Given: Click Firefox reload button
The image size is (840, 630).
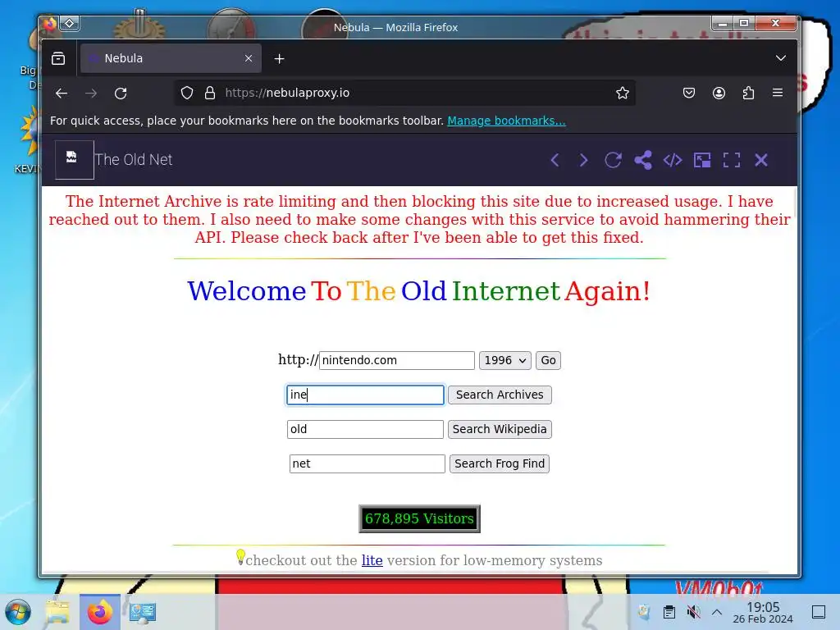Looking at the screenshot, I should tap(121, 94).
